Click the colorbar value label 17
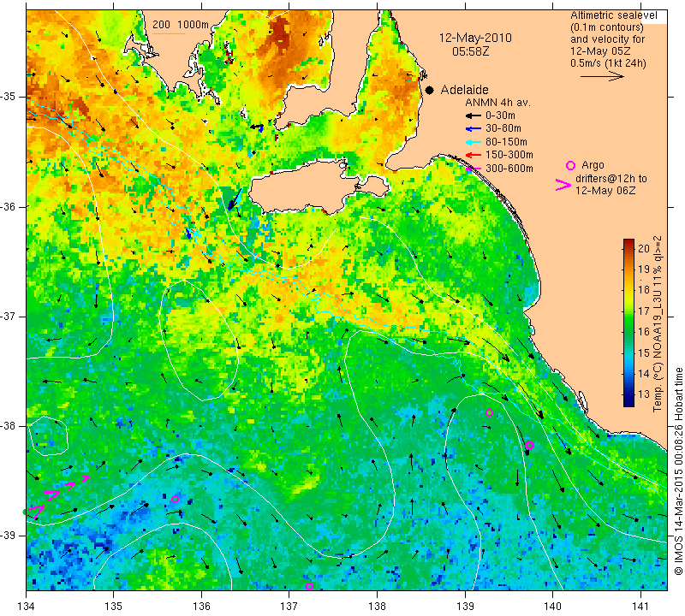 pyautogui.click(x=644, y=311)
